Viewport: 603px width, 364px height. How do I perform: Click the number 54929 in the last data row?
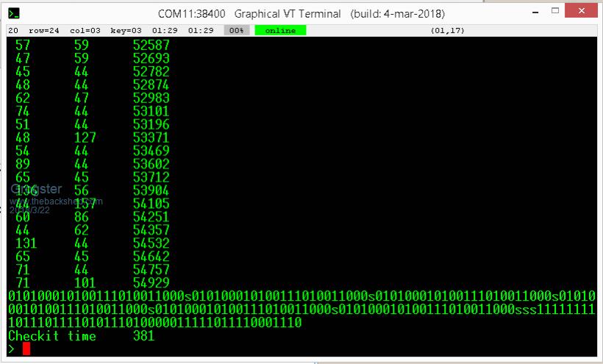tap(151, 283)
